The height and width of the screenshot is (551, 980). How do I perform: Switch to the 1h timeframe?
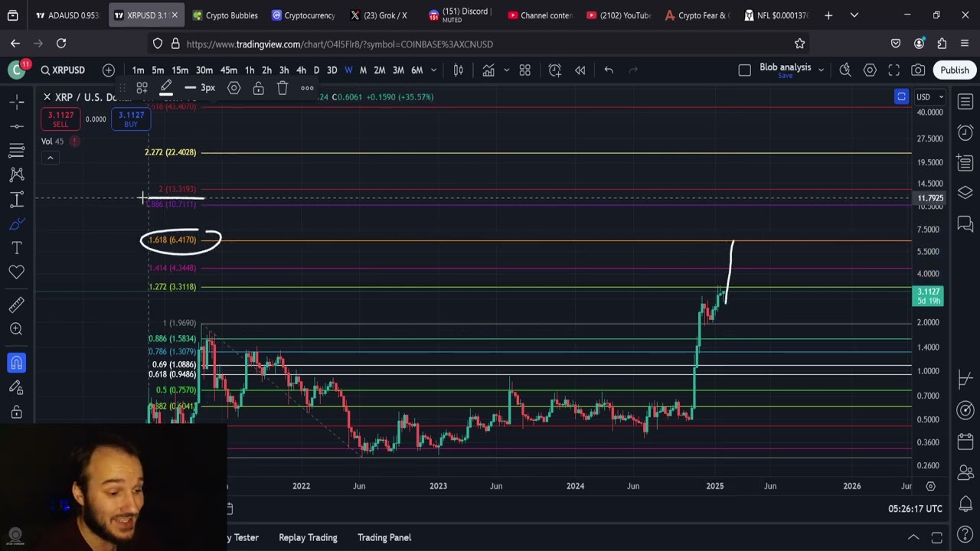250,70
